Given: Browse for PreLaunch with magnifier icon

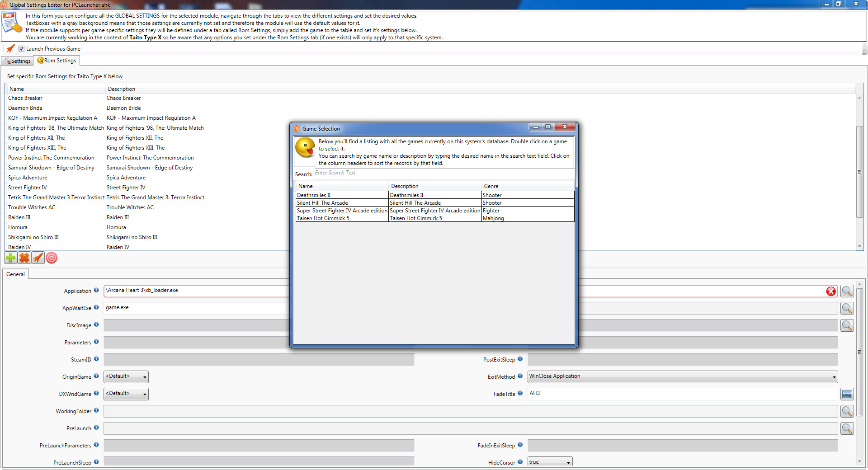Looking at the screenshot, I should tap(847, 428).
